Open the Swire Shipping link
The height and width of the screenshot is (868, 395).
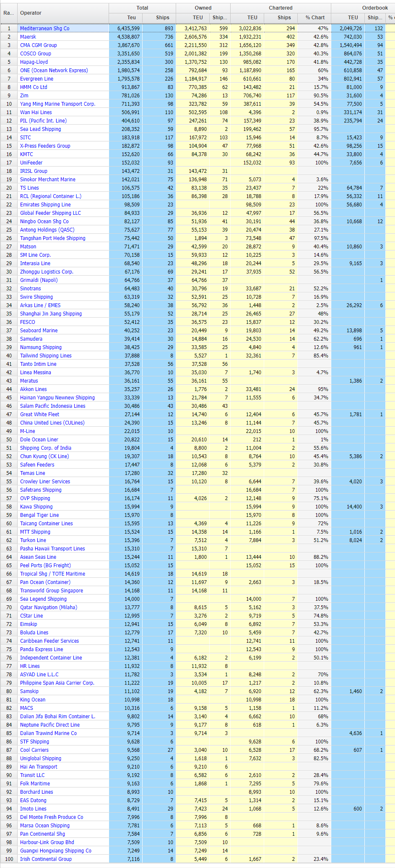click(x=36, y=297)
